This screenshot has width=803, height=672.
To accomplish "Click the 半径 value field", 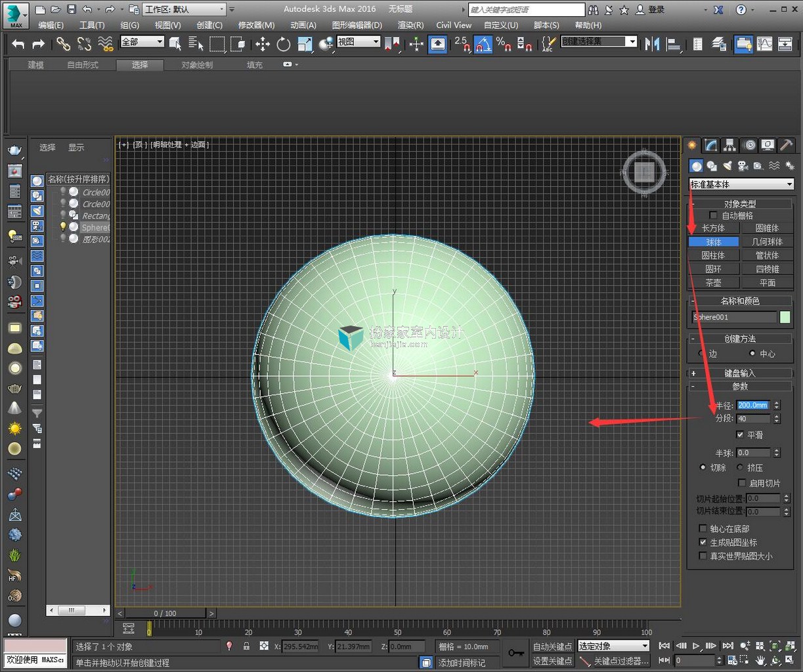I will click(753, 405).
